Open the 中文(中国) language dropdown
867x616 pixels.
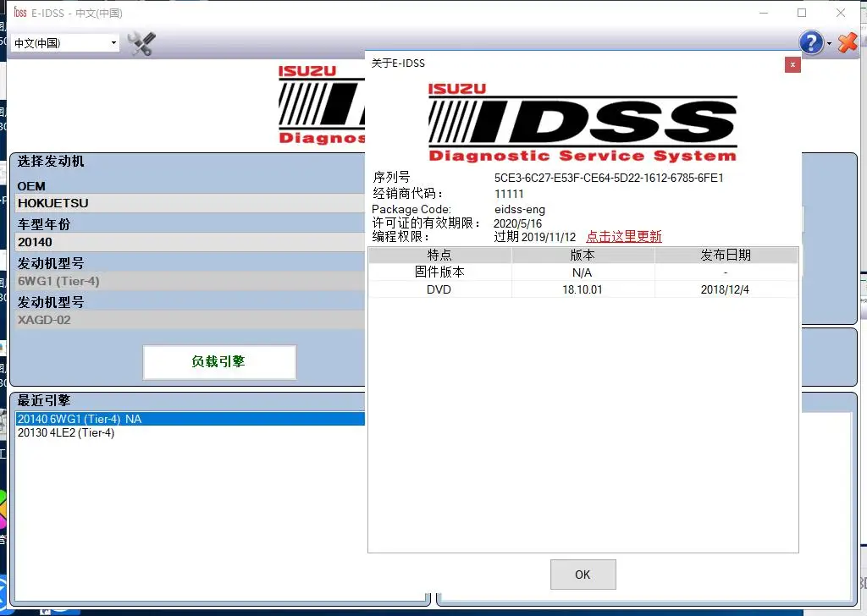click(x=64, y=42)
